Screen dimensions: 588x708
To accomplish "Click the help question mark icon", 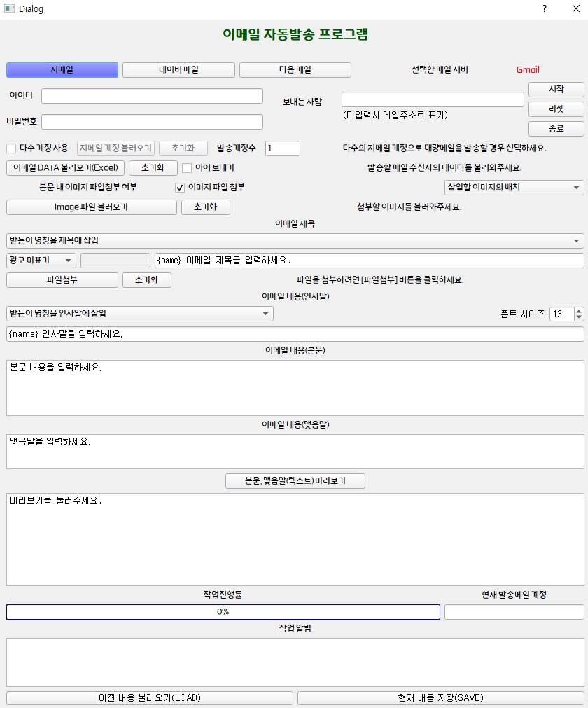I will (545, 8).
